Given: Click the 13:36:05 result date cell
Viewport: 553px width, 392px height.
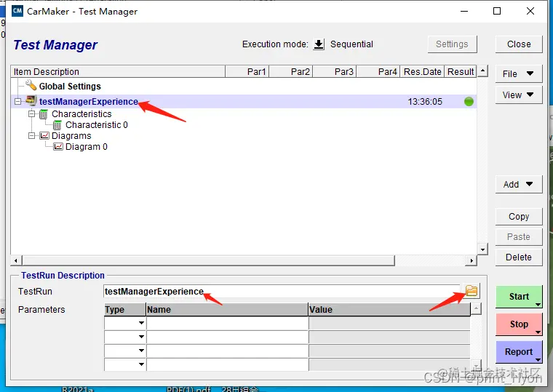Looking at the screenshot, I should 425,102.
